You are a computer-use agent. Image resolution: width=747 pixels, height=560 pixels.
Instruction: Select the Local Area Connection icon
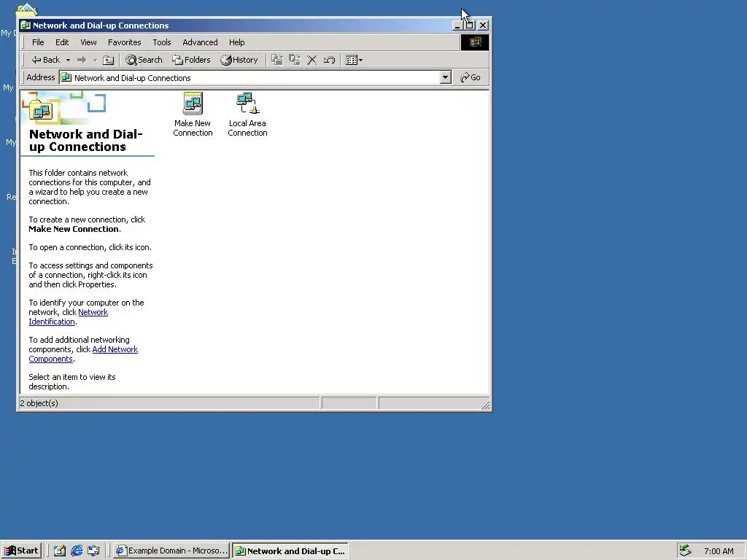click(x=247, y=114)
